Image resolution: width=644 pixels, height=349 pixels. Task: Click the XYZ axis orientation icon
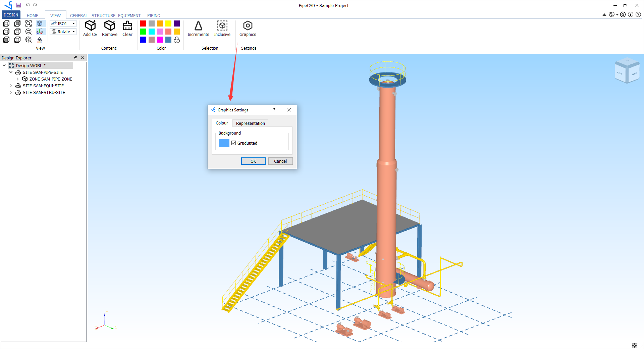coord(40,31)
